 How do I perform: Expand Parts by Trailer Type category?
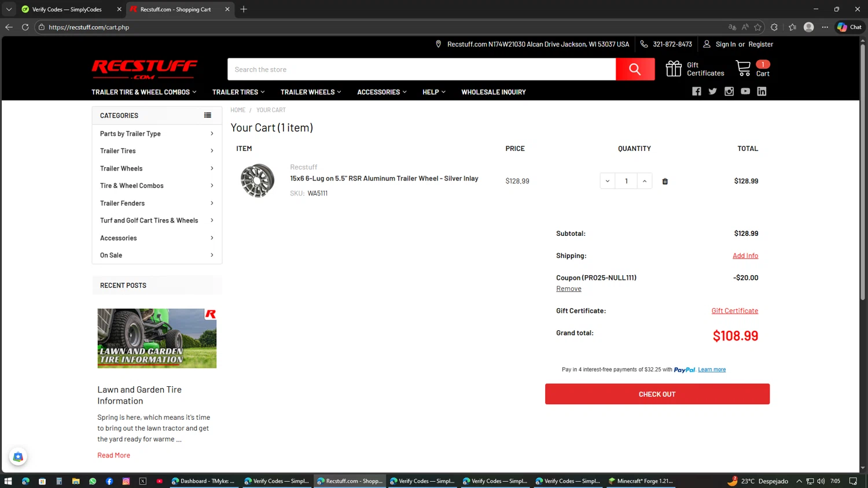[212, 134]
